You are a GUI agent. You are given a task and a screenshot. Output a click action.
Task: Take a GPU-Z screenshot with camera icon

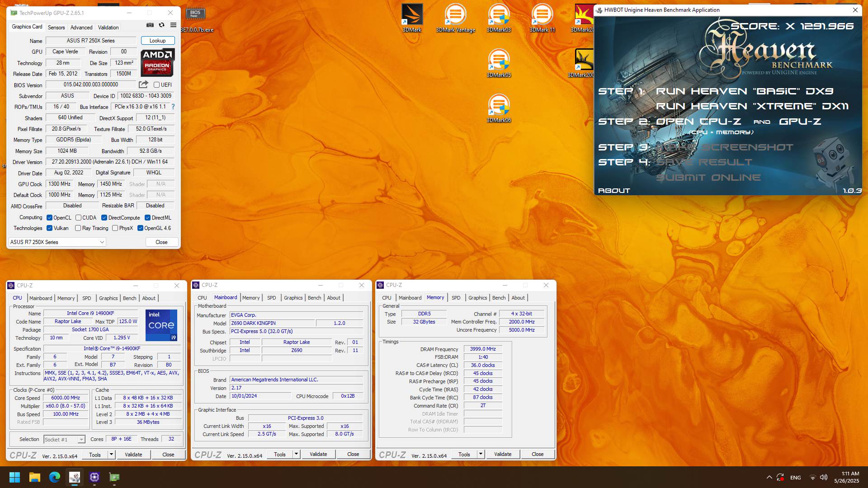tap(150, 25)
